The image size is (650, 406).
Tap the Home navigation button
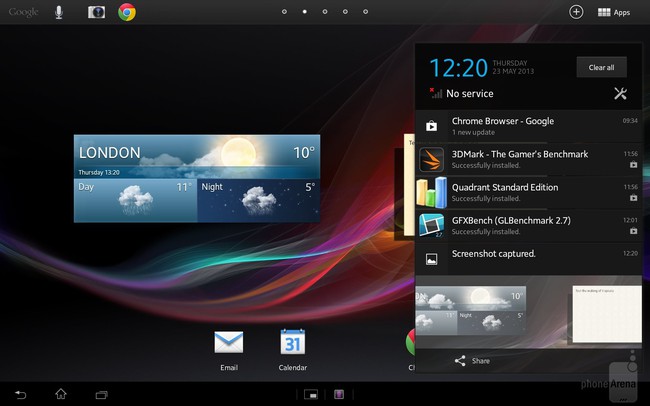pos(61,394)
